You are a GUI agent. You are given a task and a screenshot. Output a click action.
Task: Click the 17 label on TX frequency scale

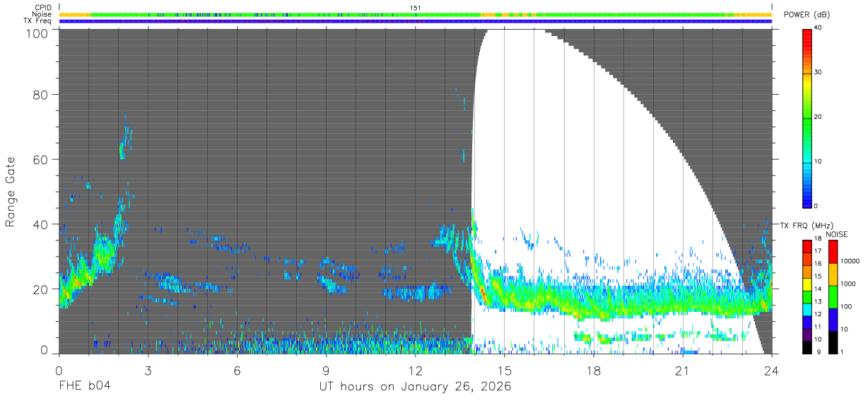[817, 251]
